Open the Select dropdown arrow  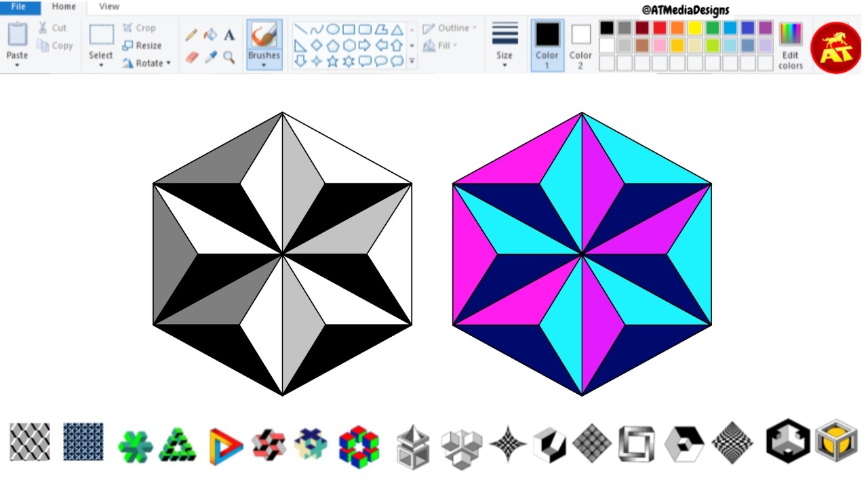click(x=101, y=65)
